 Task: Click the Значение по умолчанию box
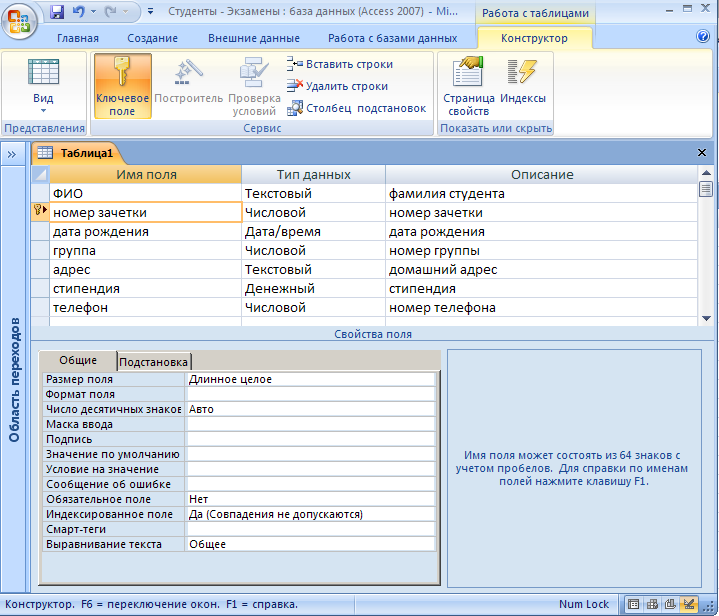point(311,454)
